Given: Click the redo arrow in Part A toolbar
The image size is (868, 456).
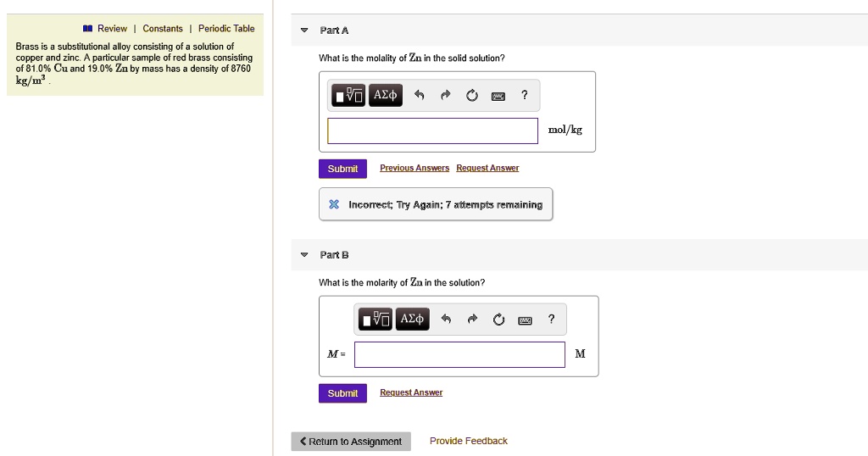Looking at the screenshot, I should pos(444,96).
